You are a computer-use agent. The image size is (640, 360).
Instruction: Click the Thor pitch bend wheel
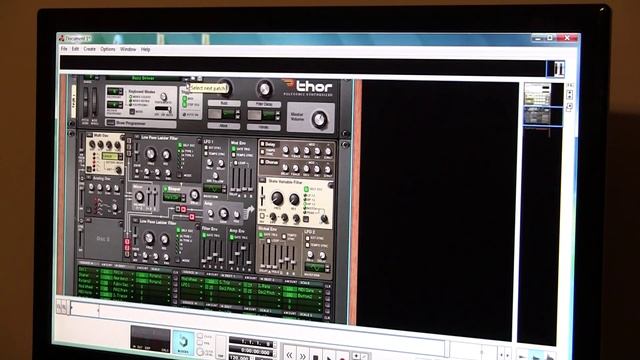[x=86, y=102]
